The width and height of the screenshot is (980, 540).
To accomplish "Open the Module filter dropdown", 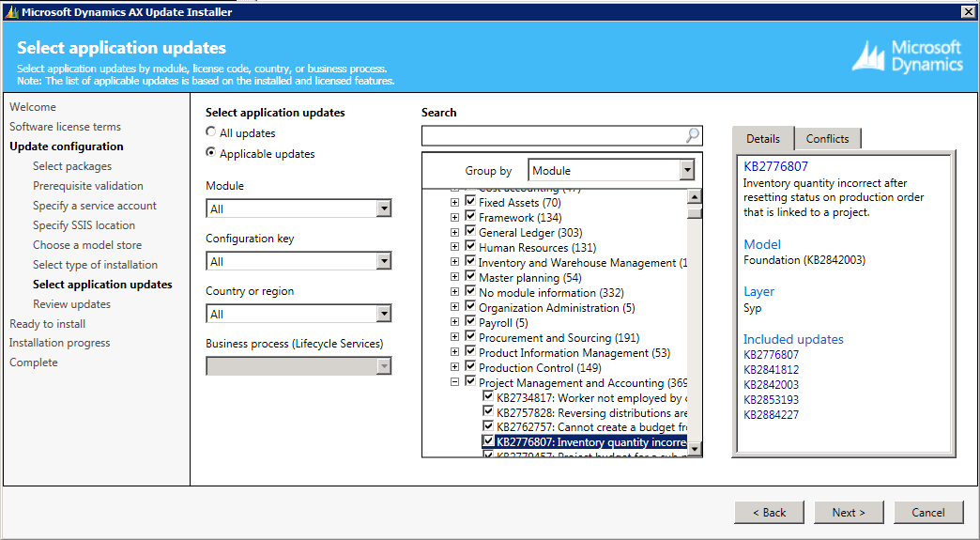I will pyautogui.click(x=383, y=209).
